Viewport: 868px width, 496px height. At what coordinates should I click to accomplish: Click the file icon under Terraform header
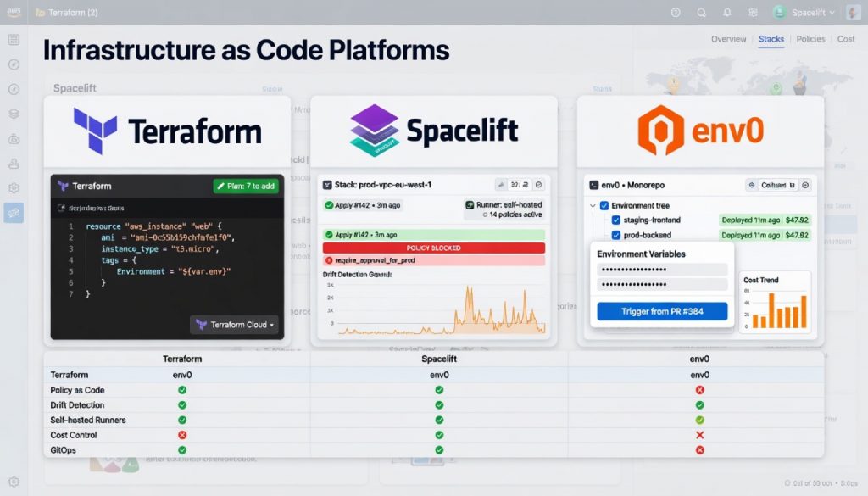click(x=61, y=208)
